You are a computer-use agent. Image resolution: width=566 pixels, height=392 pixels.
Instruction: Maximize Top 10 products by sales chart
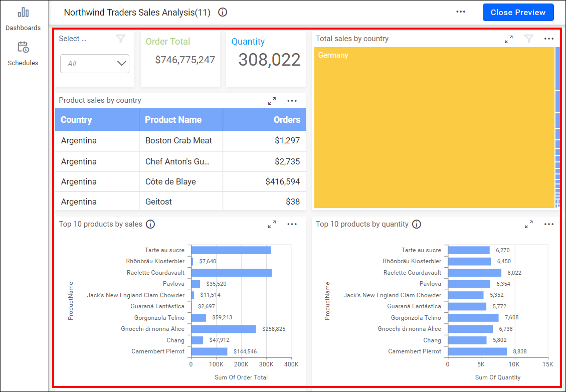(x=272, y=225)
